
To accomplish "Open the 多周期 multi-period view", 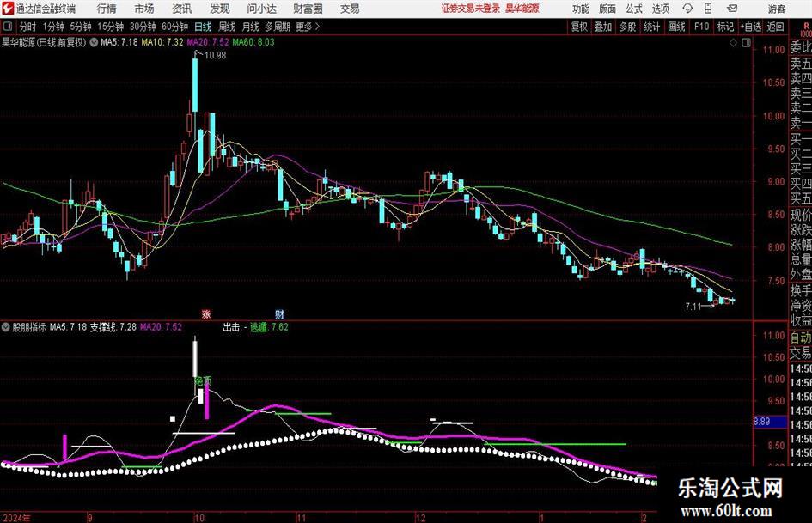I will click(x=278, y=27).
